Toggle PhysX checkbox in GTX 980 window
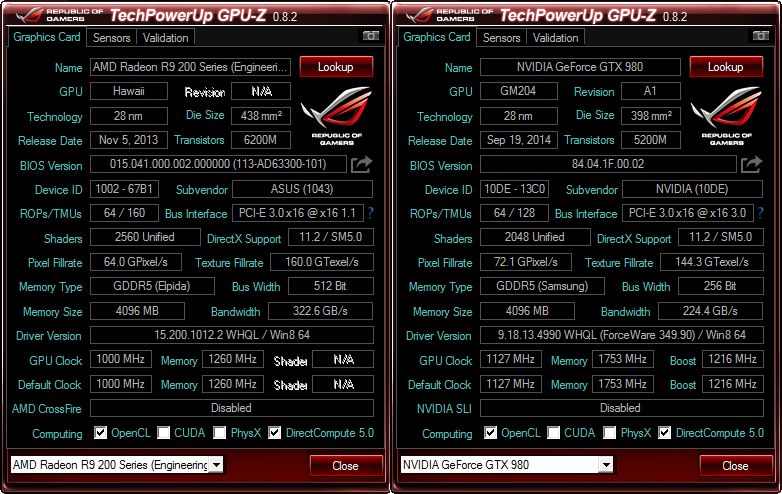The width and height of the screenshot is (782, 494). (609, 432)
